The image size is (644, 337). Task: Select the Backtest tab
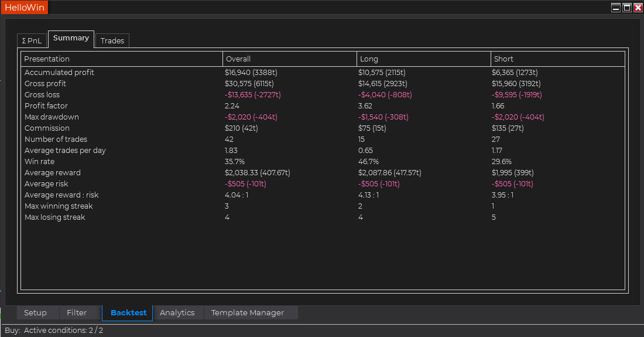[128, 312]
